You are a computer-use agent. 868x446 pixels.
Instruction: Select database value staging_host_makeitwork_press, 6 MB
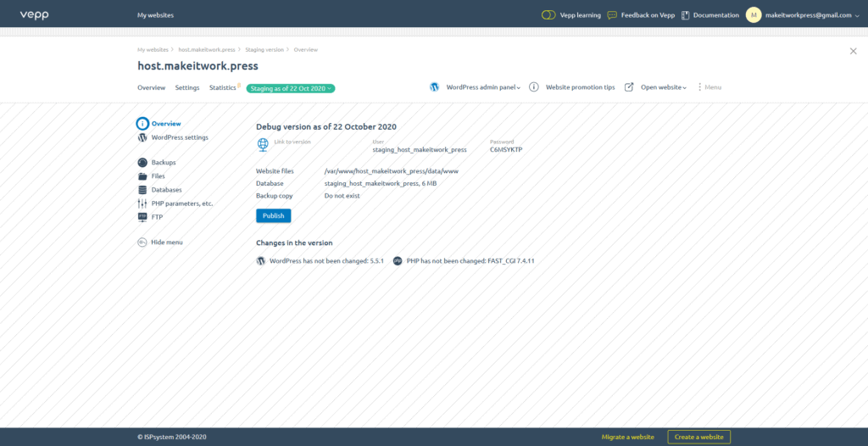tap(381, 183)
